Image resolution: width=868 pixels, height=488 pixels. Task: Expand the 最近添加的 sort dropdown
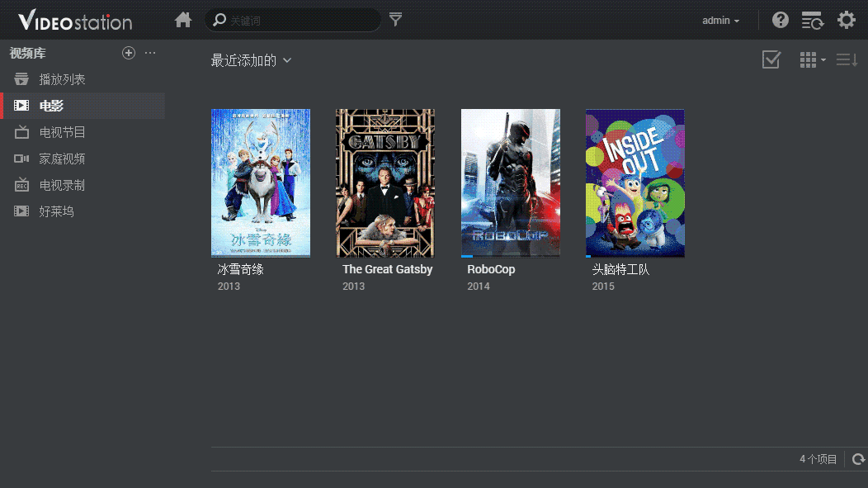(251, 60)
